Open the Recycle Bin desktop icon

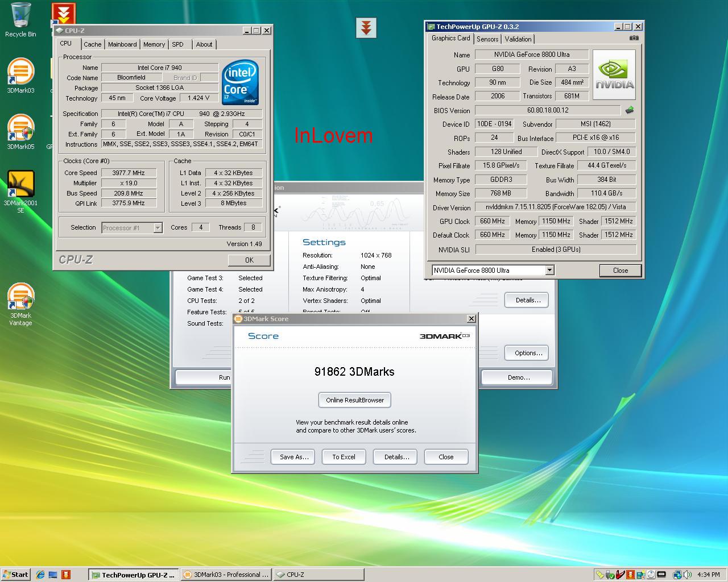[20, 20]
